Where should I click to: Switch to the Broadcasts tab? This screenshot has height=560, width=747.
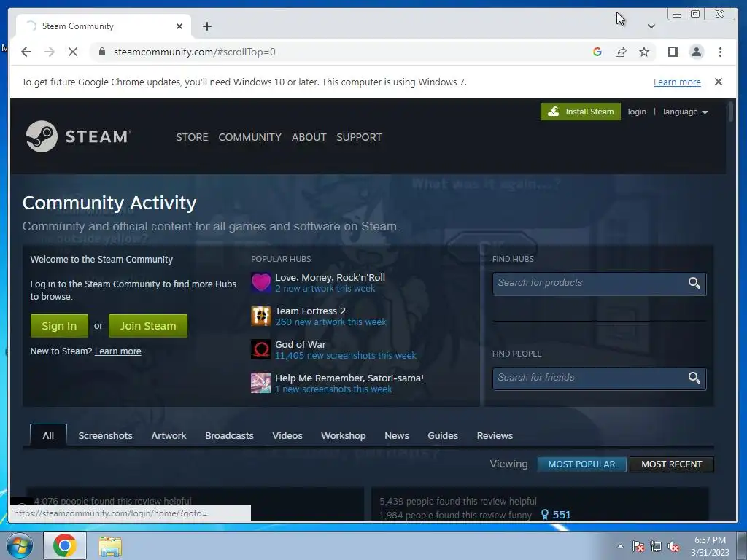(x=229, y=436)
